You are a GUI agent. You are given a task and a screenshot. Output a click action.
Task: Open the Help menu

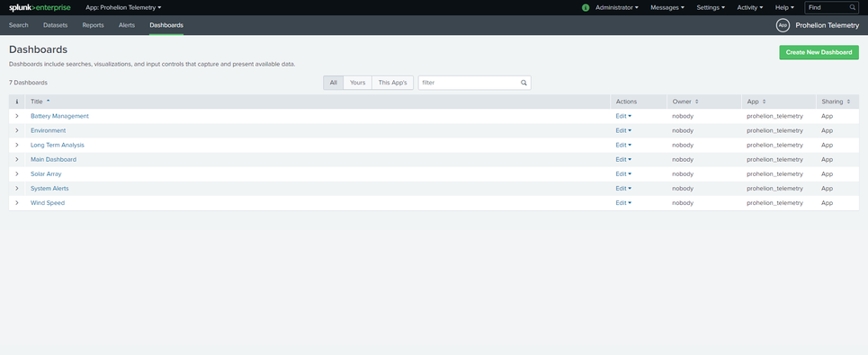[784, 8]
